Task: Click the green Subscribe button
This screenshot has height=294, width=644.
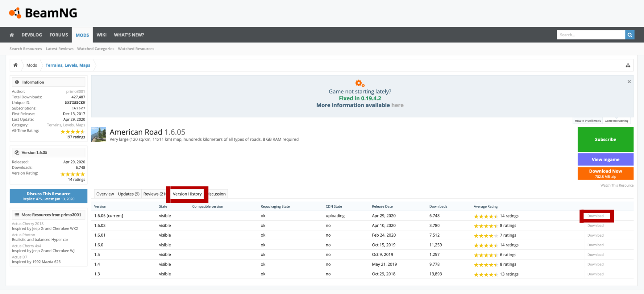Action: (605, 139)
